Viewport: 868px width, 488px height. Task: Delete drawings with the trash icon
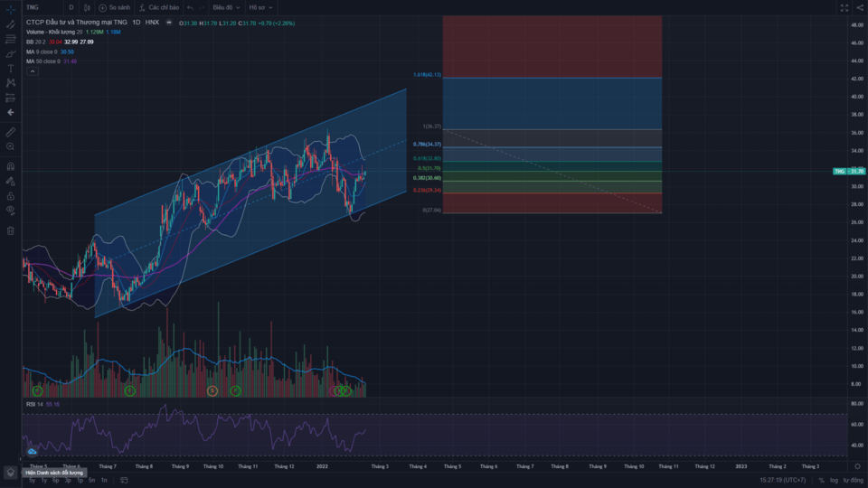pyautogui.click(x=10, y=230)
